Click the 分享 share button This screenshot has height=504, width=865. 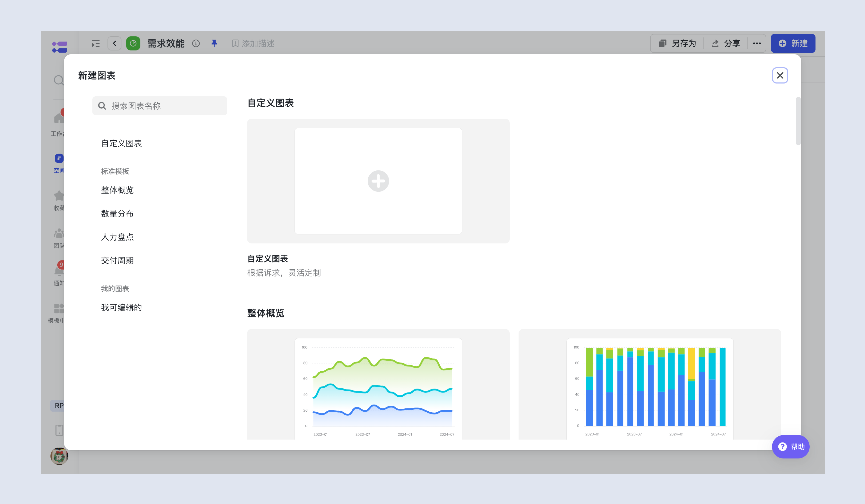pyautogui.click(x=726, y=44)
